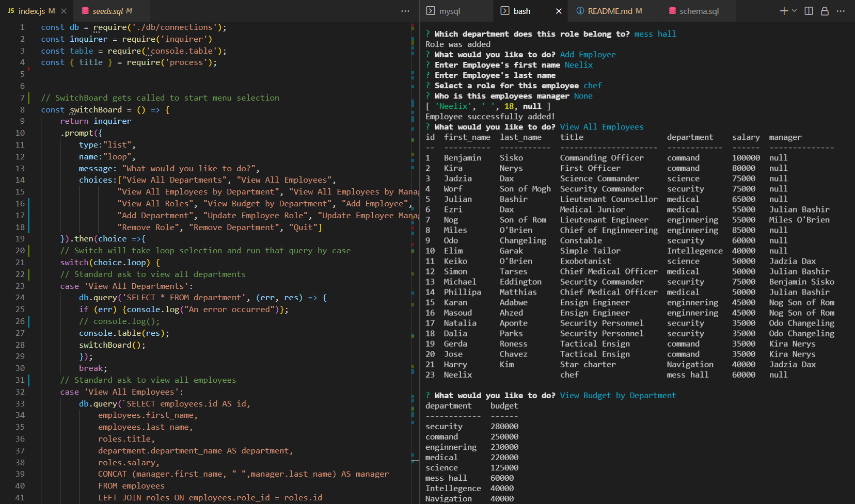
Task: Split the right editor group
Action: (x=809, y=11)
